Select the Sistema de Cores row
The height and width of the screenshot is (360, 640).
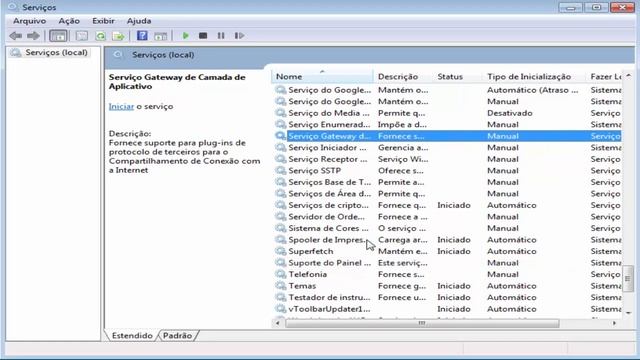(448, 228)
